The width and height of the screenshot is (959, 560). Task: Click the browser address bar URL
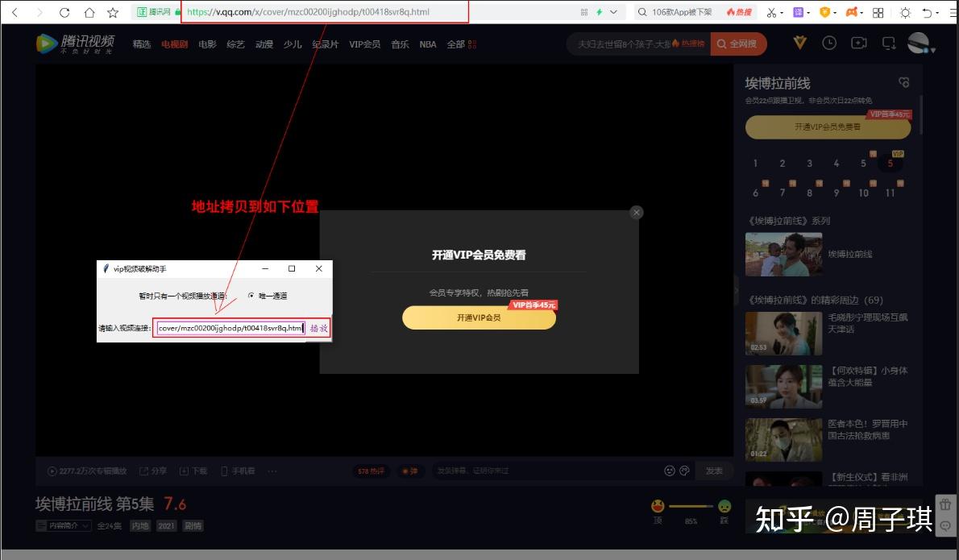coord(308,11)
